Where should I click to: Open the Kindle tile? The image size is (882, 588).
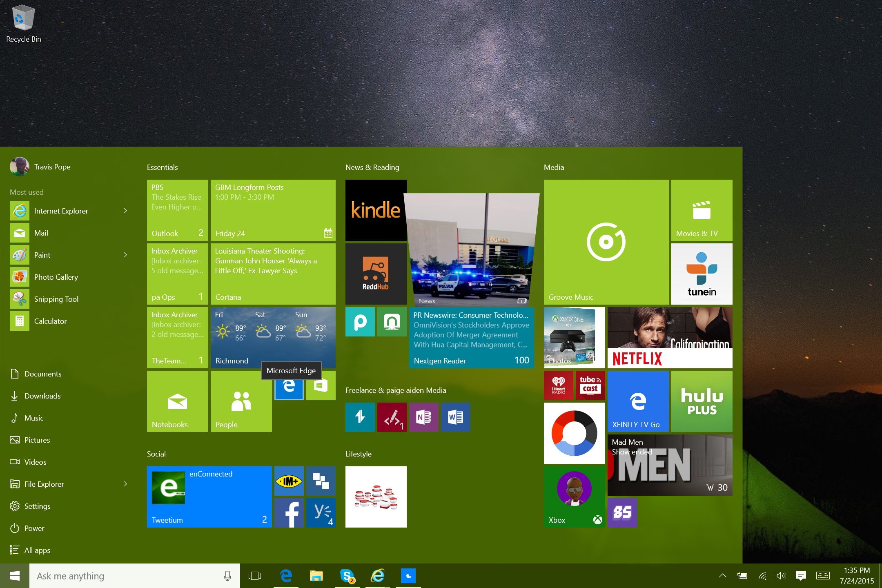376,210
